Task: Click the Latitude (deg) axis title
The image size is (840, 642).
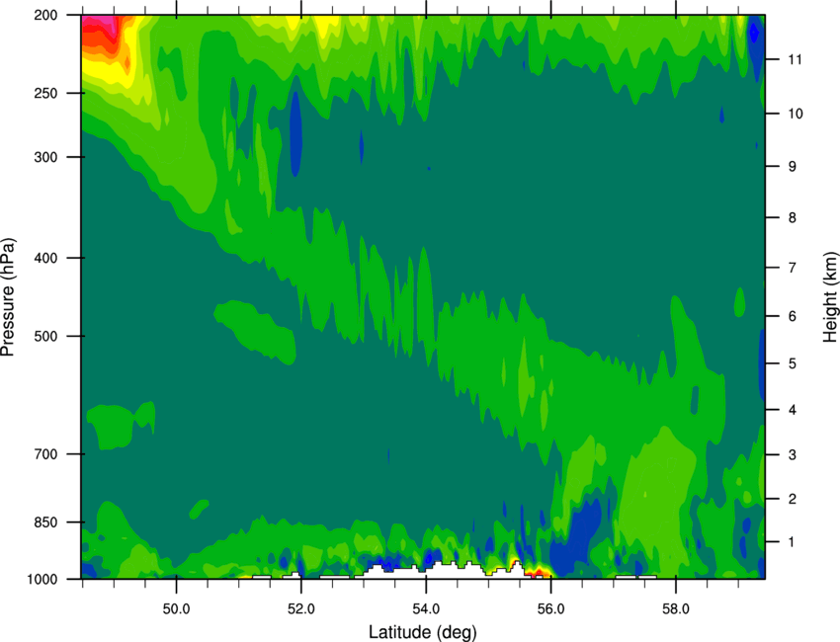Action: pos(423,632)
